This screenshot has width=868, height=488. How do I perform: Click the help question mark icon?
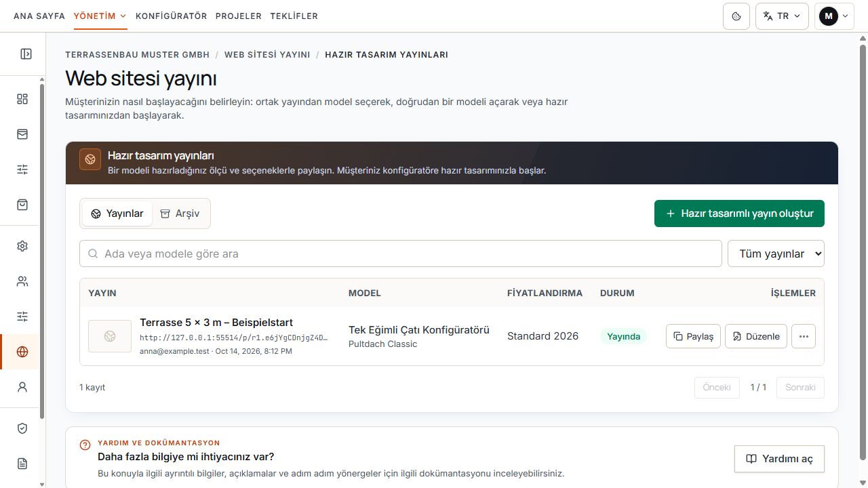[85, 445]
